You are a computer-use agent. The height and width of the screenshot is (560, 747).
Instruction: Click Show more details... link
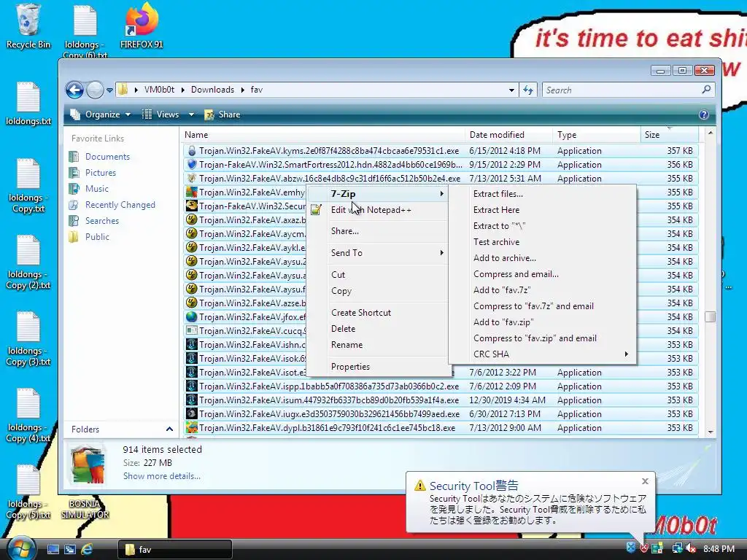[161, 476]
